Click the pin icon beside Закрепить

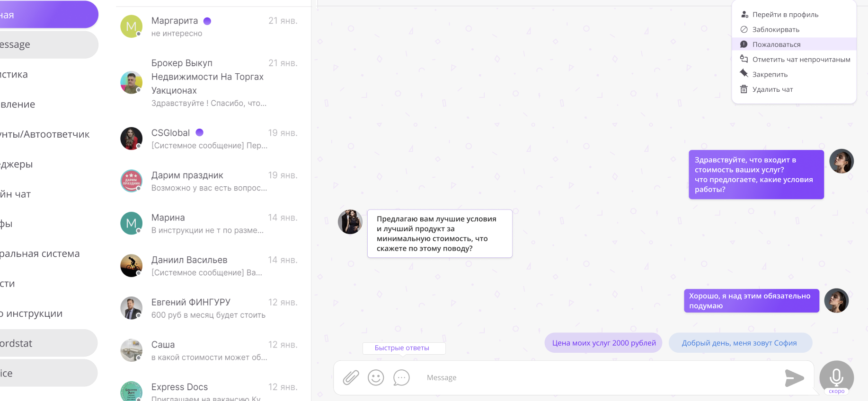point(744,74)
